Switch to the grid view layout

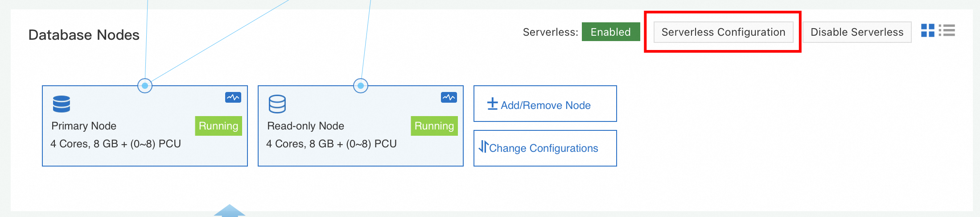[x=927, y=30]
